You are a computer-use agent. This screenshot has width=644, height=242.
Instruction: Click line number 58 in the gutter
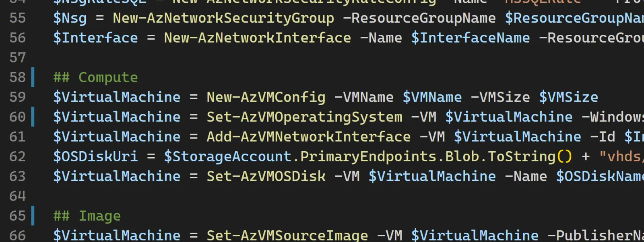[17, 77]
